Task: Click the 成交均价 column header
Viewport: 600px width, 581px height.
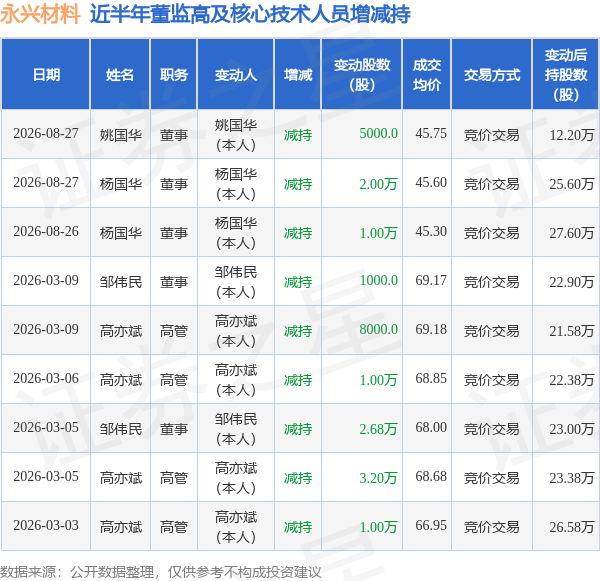Action: coord(427,74)
